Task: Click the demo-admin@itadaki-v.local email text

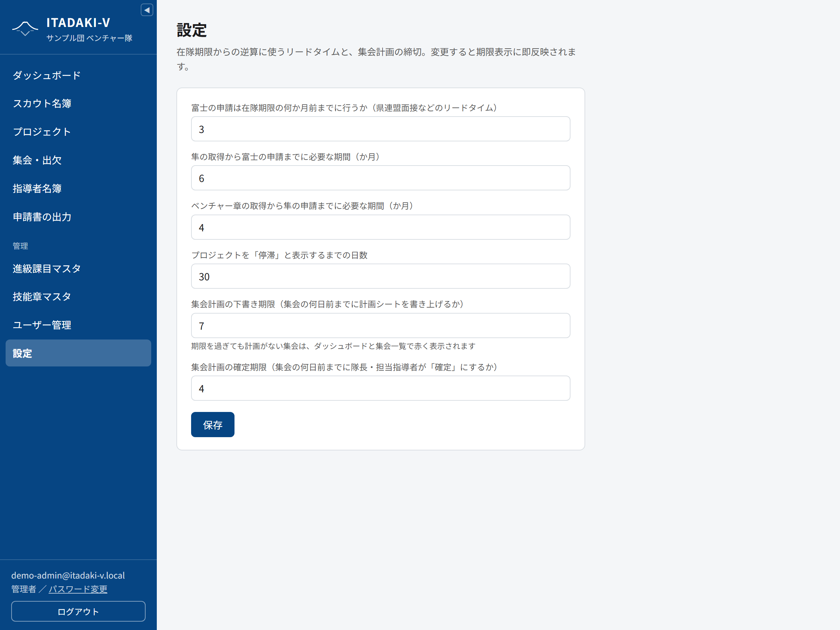Action: tap(68, 575)
